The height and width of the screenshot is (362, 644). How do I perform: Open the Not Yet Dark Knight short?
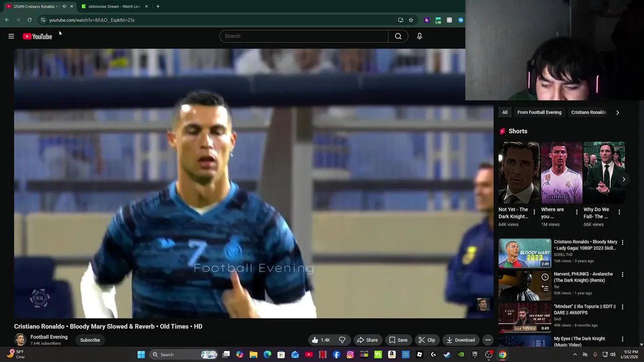(x=519, y=172)
